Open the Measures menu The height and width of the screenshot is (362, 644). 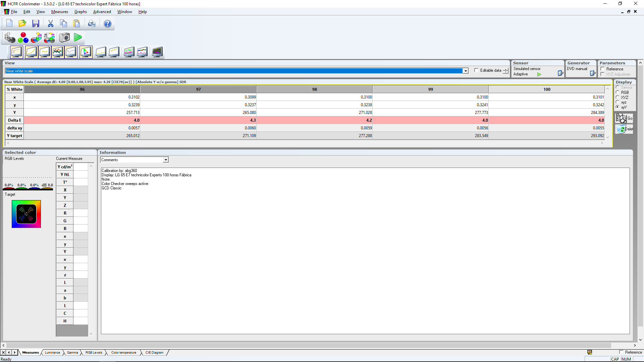point(59,12)
